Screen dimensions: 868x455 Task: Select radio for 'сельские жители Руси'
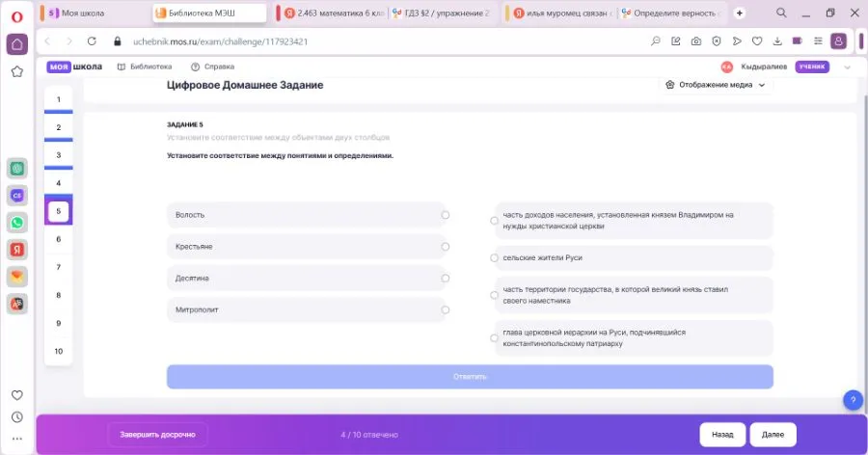495,258
